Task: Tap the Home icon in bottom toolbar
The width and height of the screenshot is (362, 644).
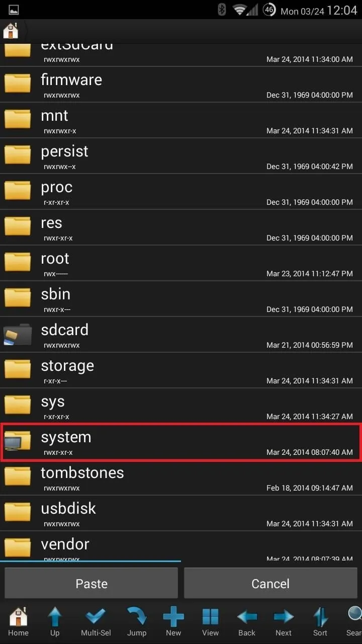Action: [x=18, y=622]
